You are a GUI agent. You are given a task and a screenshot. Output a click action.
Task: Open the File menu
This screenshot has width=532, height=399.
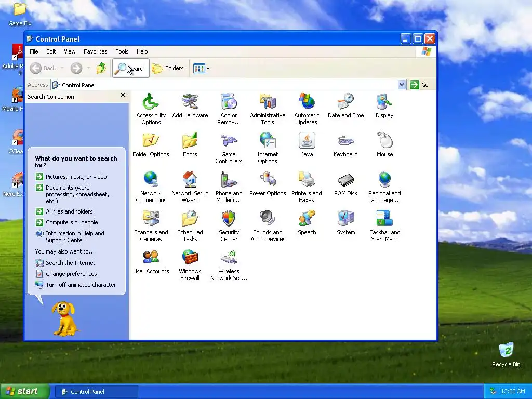pos(34,51)
